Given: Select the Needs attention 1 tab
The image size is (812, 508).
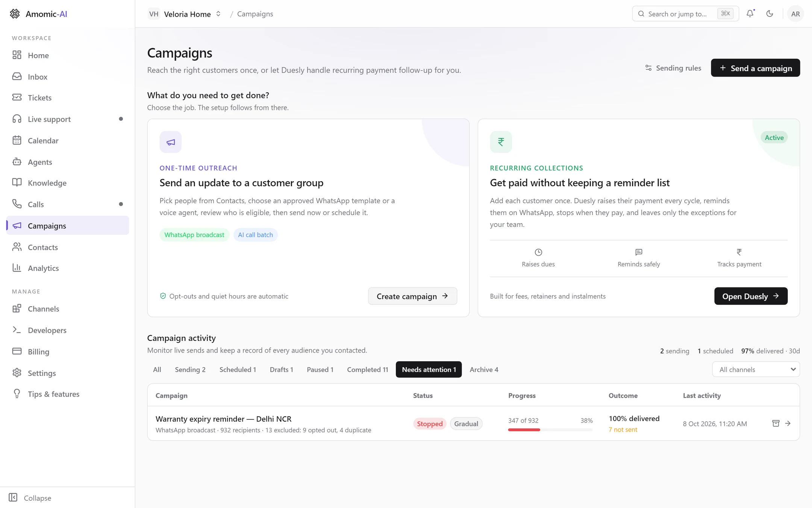Looking at the screenshot, I should [429, 370].
